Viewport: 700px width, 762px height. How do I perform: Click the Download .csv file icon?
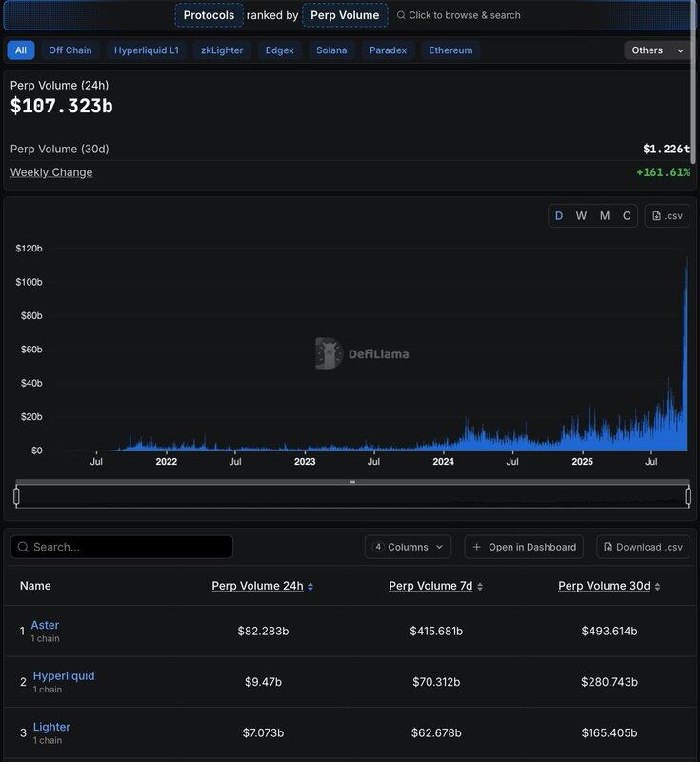point(609,547)
